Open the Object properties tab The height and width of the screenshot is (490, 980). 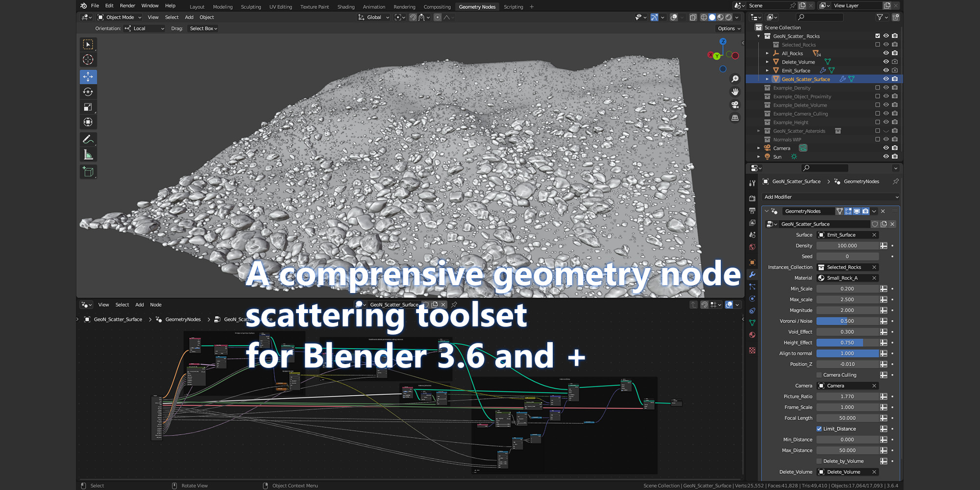[x=752, y=262]
